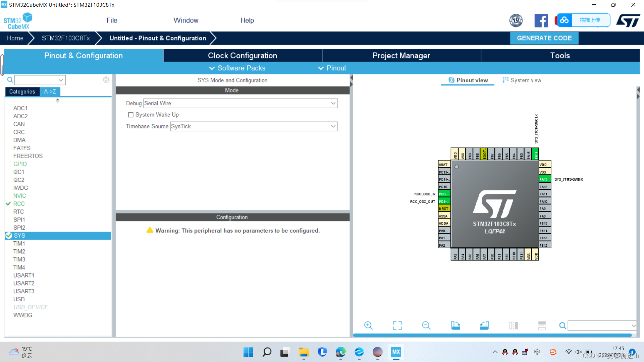This screenshot has height=362, width=644.
Task: Click the RCC enabled checkmark
Action: tap(9, 203)
